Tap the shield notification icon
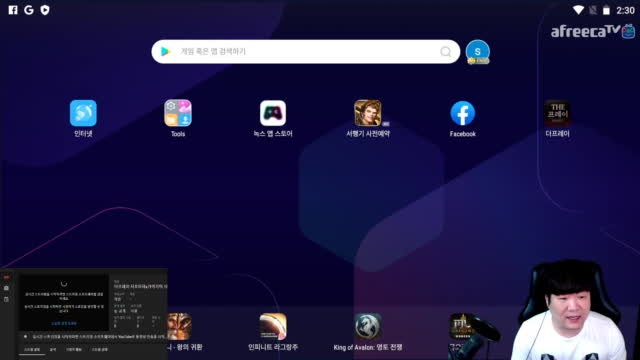Screen dimensions: 640x360 pyautogui.click(x=45, y=10)
